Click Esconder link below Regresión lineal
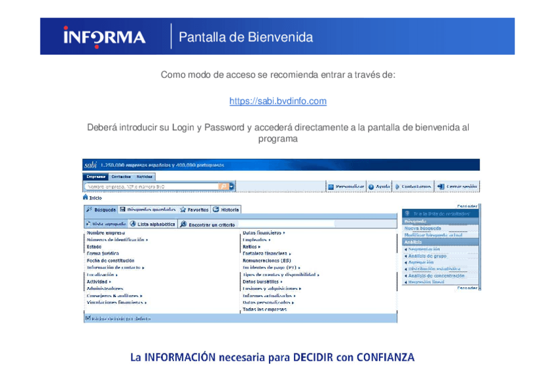 tap(467, 288)
